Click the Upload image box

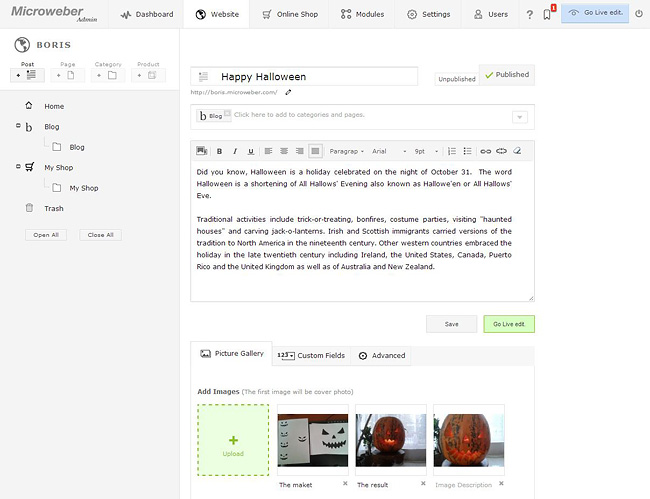pos(233,440)
